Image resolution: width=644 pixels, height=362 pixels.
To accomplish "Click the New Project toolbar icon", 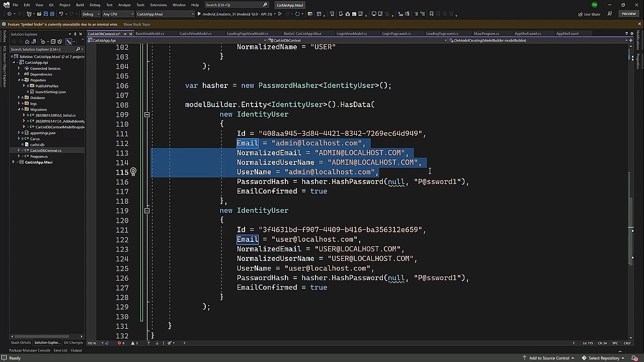I will [29, 14].
